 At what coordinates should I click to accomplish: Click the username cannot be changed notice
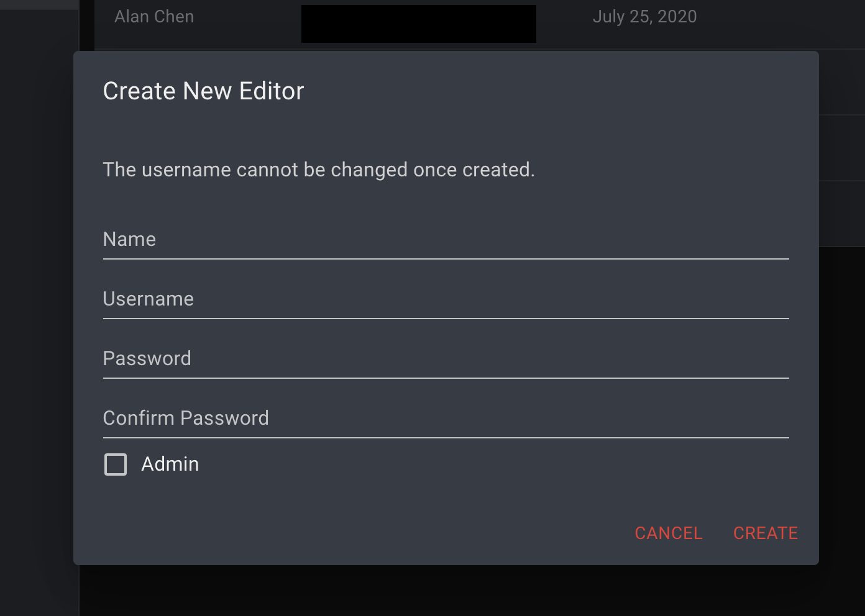pos(318,170)
